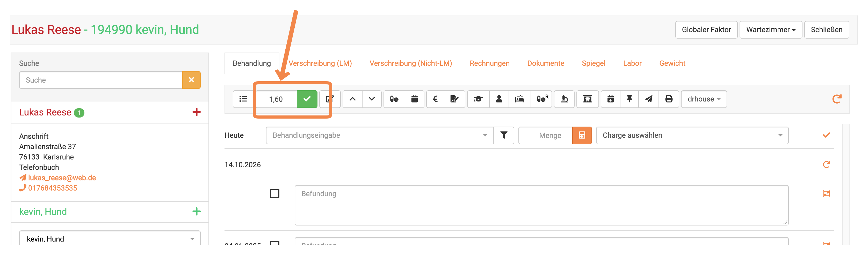Image resolution: width=868 pixels, height=255 pixels.
Task: Click orange reload icon right of toolbar
Action: tap(837, 99)
